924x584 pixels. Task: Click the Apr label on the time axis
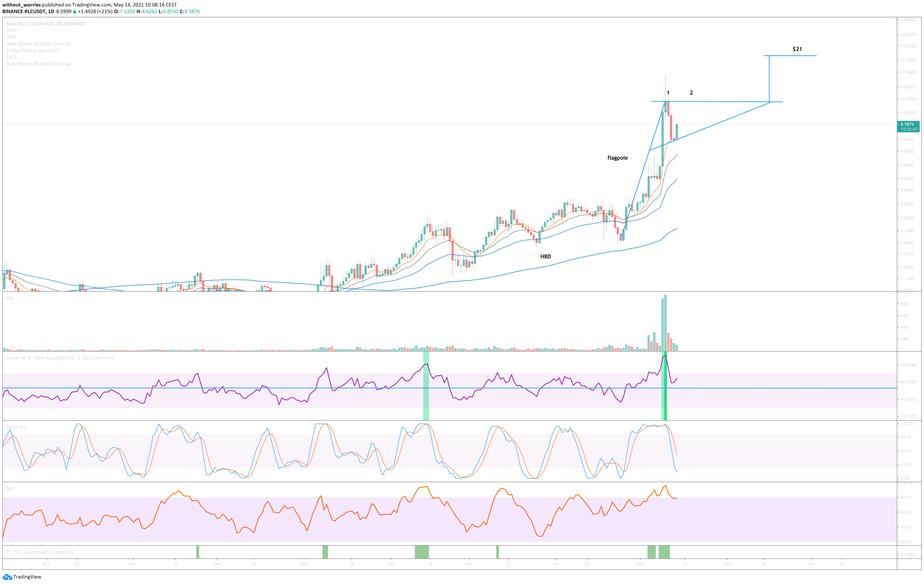[x=556, y=564]
